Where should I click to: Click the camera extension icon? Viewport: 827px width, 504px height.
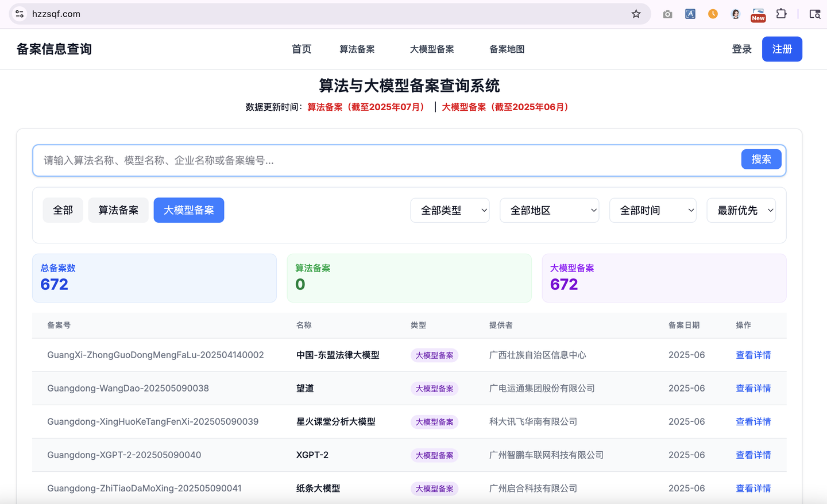667,14
